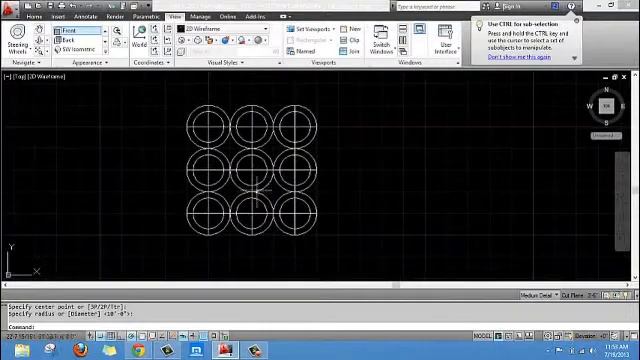Screen dimensions: 640x360
Task: Toggle Ortho mode in the status bar
Action: pos(121,336)
